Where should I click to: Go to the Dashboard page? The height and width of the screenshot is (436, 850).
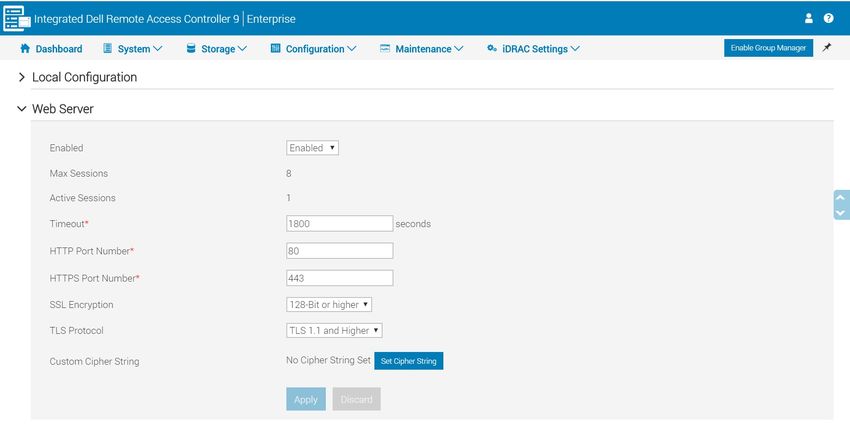[59, 49]
